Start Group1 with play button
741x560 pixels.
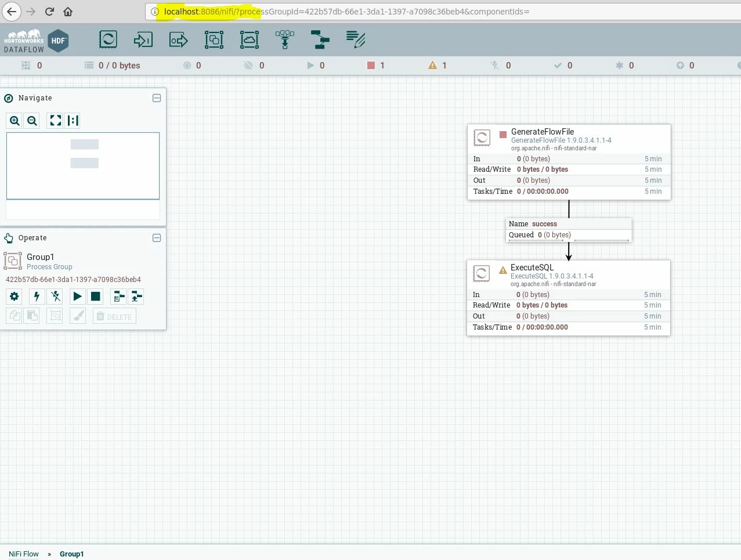[x=77, y=297]
